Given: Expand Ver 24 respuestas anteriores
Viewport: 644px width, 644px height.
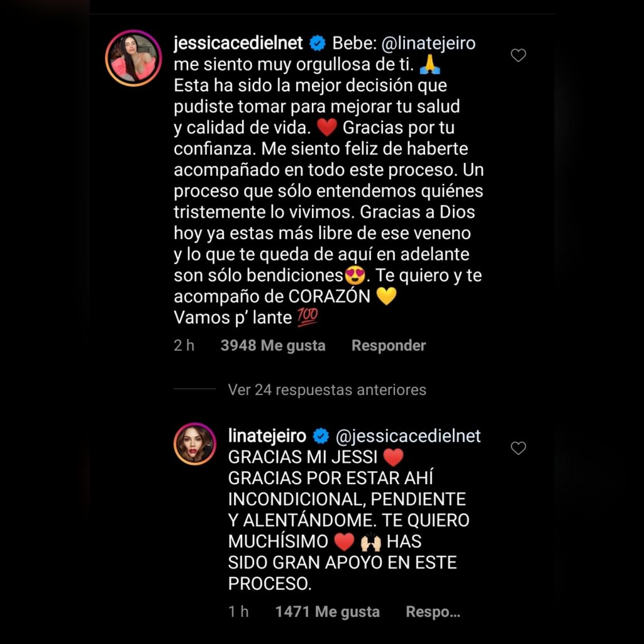Looking at the screenshot, I should [327, 389].
